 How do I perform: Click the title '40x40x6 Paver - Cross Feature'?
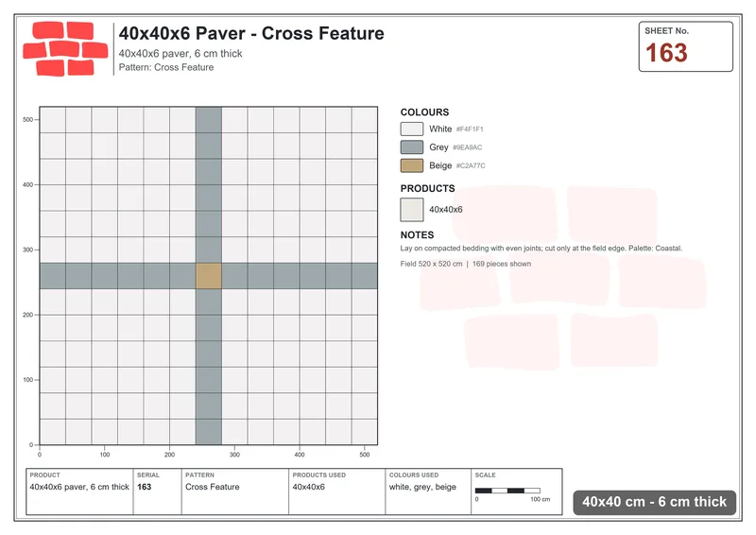tap(251, 33)
